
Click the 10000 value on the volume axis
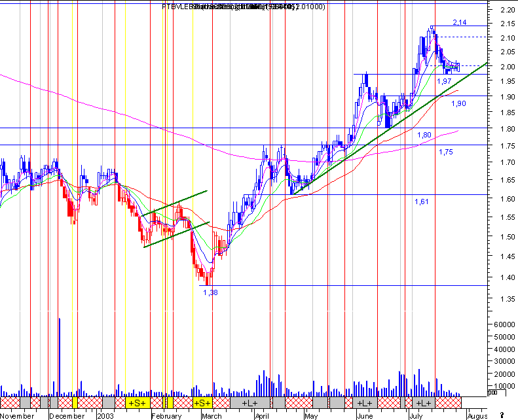(504, 386)
